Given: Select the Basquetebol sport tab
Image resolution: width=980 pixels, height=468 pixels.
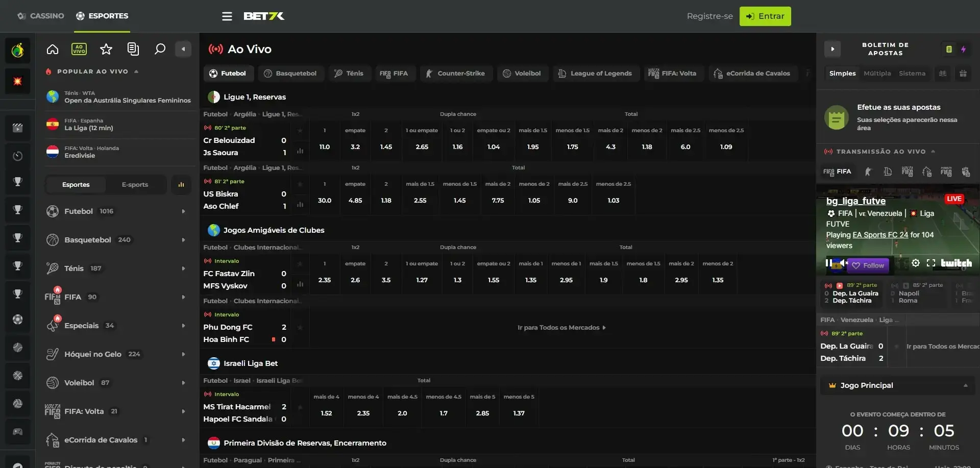Looking at the screenshot, I should coord(291,73).
